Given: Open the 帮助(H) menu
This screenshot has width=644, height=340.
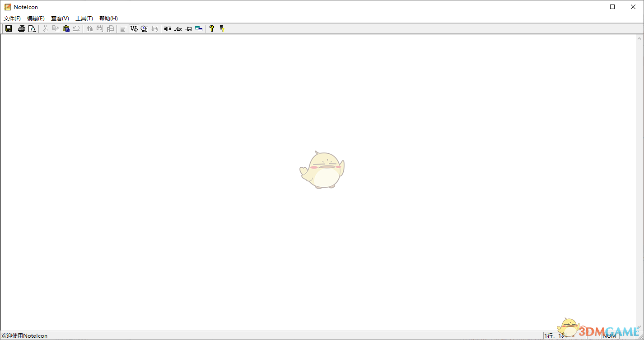Looking at the screenshot, I should (x=108, y=18).
